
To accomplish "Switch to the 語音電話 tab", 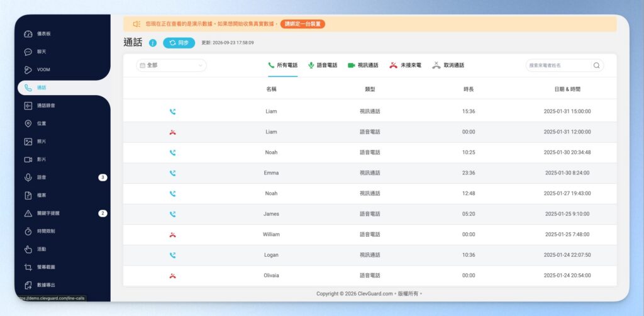I will (x=323, y=65).
